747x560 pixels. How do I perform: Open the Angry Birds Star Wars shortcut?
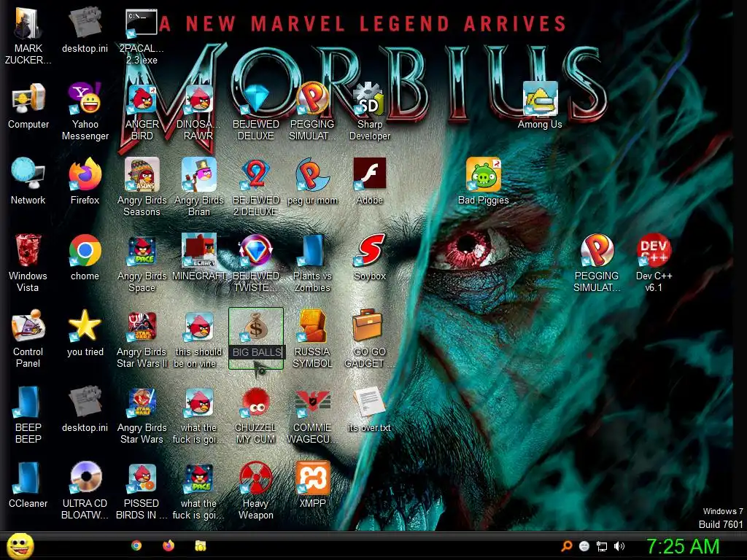pos(142,402)
